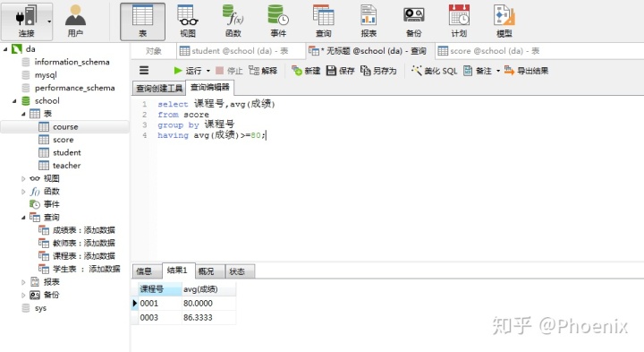Select the course table

click(x=65, y=126)
